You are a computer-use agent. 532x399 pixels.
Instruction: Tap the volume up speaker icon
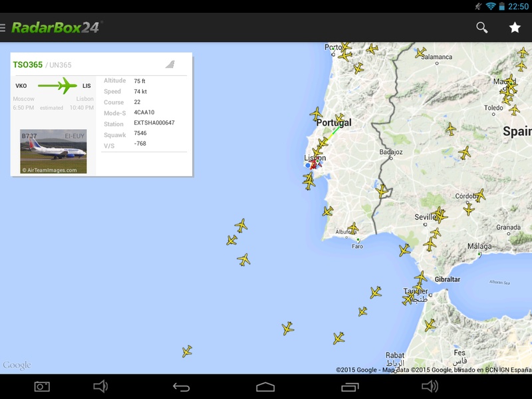coord(430,386)
